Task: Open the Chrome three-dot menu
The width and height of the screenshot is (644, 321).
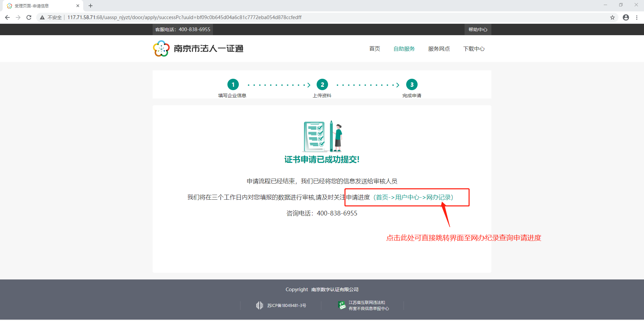Action: [637, 17]
